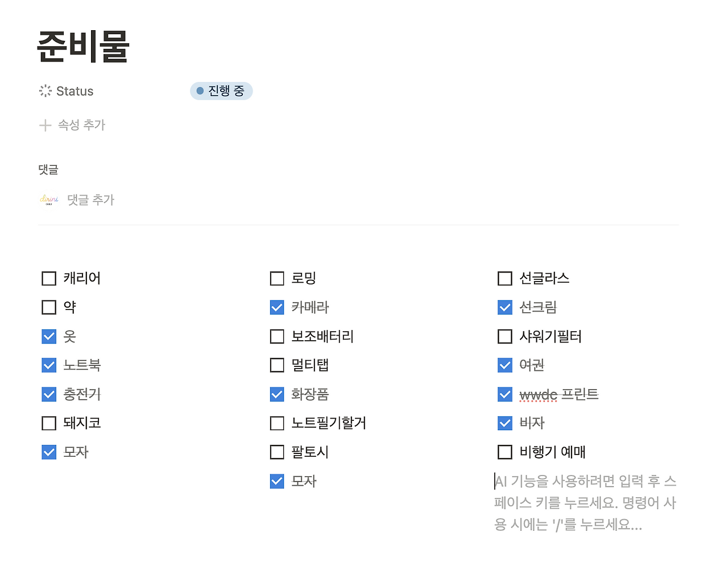Click the Status property spinner icon

click(45, 90)
